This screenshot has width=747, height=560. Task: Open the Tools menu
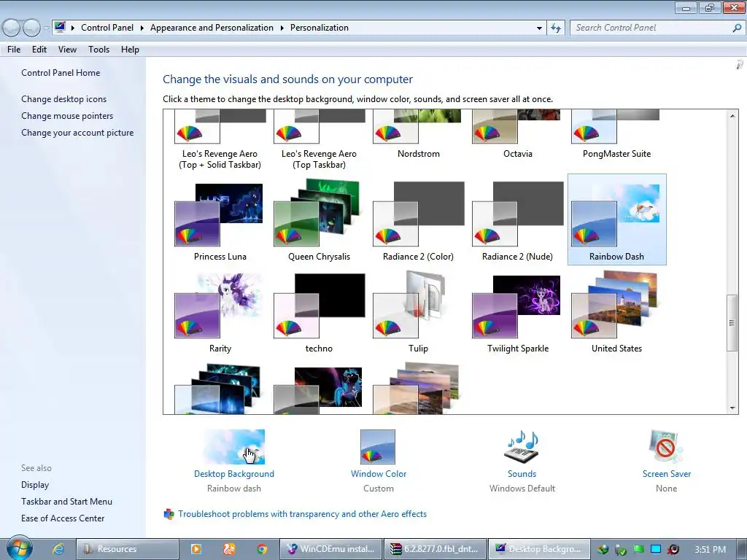98,50
